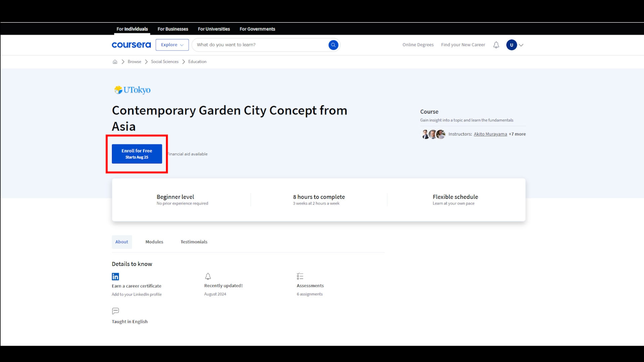Click the Coursera logo

(x=131, y=45)
